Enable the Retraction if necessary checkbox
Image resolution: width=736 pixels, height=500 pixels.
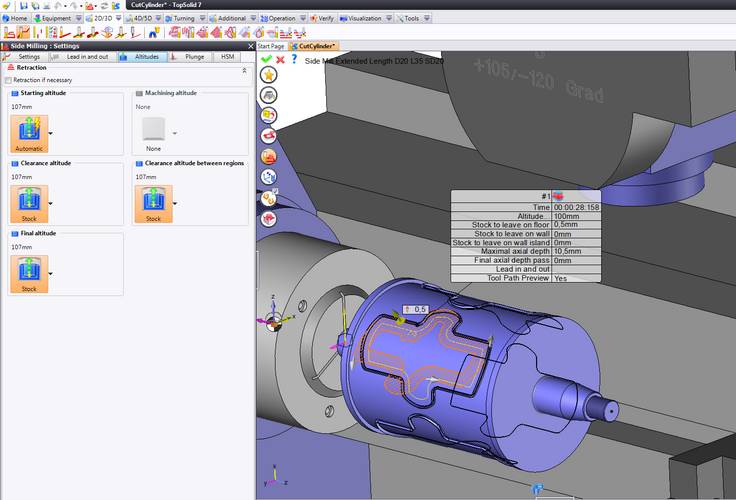(9, 80)
